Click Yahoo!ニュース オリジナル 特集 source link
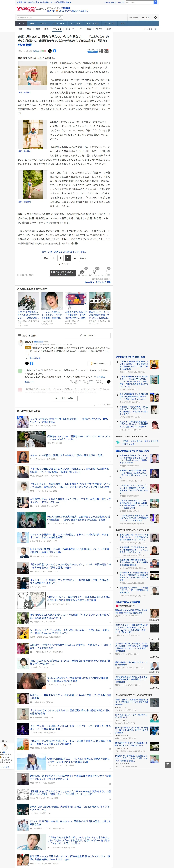174x868 pixels. (x=98, y=282)
